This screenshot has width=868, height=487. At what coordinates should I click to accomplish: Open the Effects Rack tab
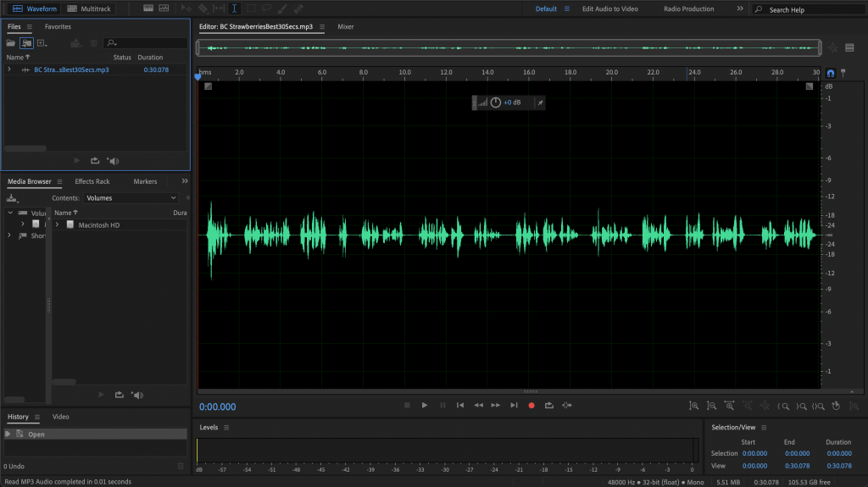click(92, 181)
